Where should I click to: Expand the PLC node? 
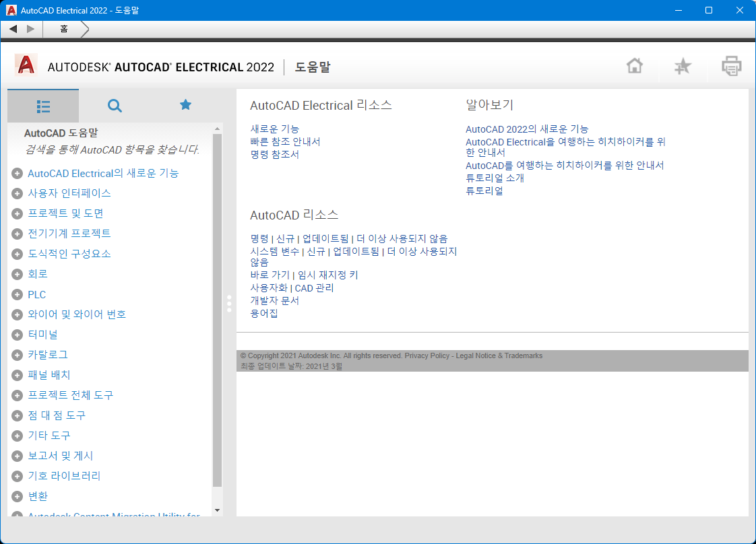pos(17,294)
